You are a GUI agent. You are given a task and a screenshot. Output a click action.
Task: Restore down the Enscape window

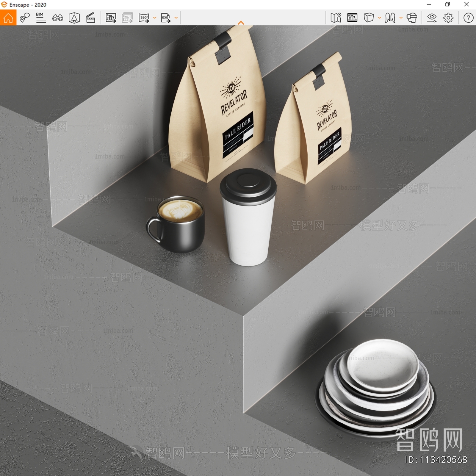[x=447, y=4]
